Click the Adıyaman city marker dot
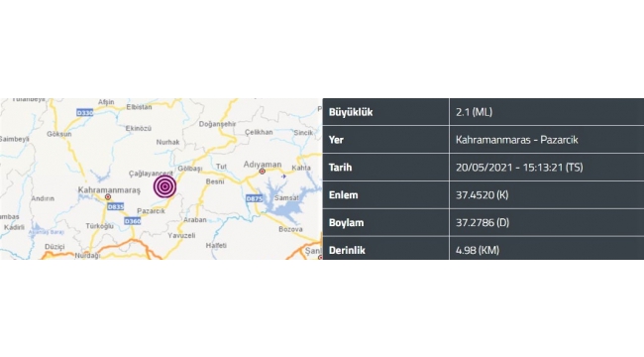 tap(262, 172)
